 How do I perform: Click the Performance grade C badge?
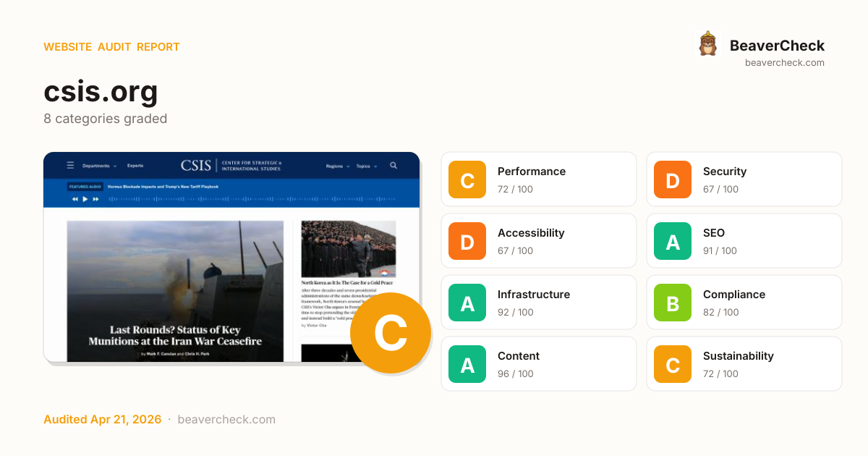[x=467, y=180]
